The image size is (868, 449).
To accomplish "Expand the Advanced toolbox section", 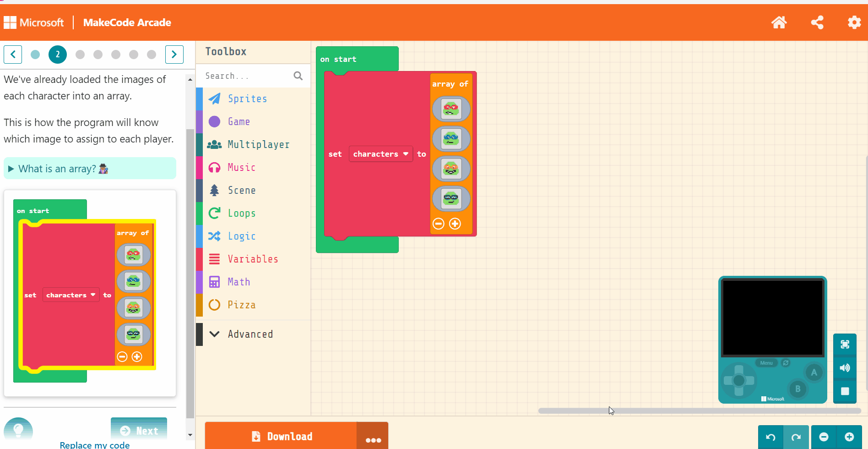I will (x=250, y=334).
